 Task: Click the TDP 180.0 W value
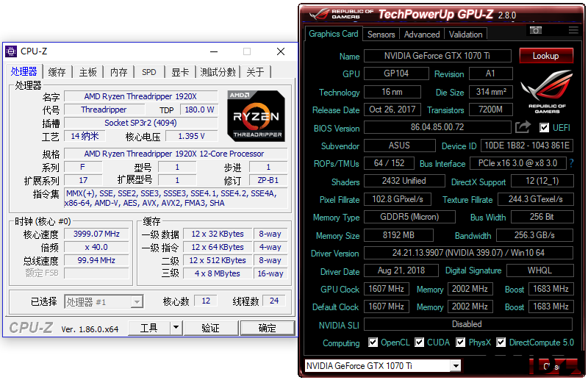[x=199, y=110]
